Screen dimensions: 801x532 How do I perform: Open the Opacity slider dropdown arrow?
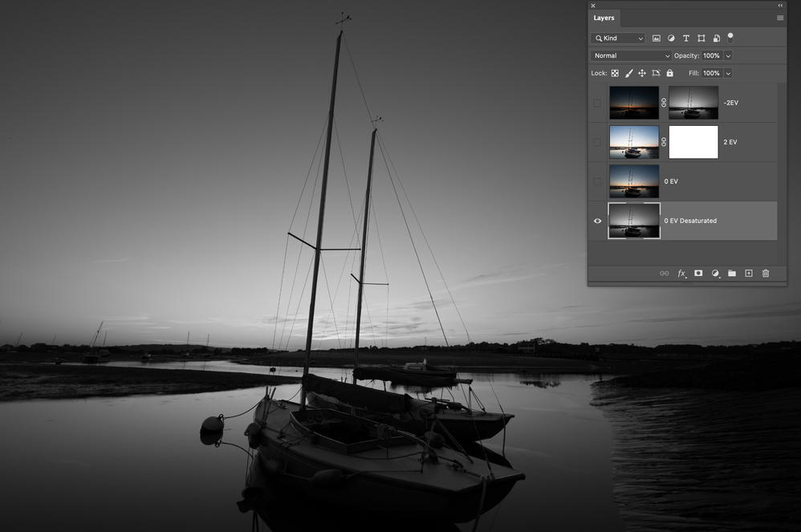(x=728, y=55)
